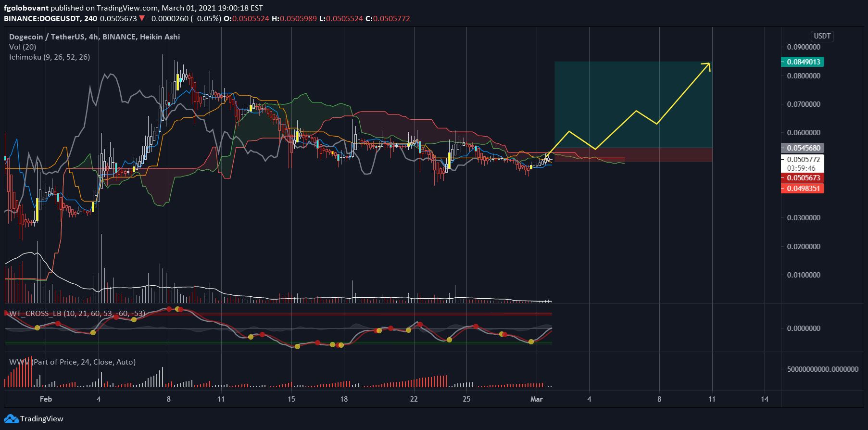Open the TradingView text link
The width and height of the screenshot is (868, 430).
click(41, 419)
